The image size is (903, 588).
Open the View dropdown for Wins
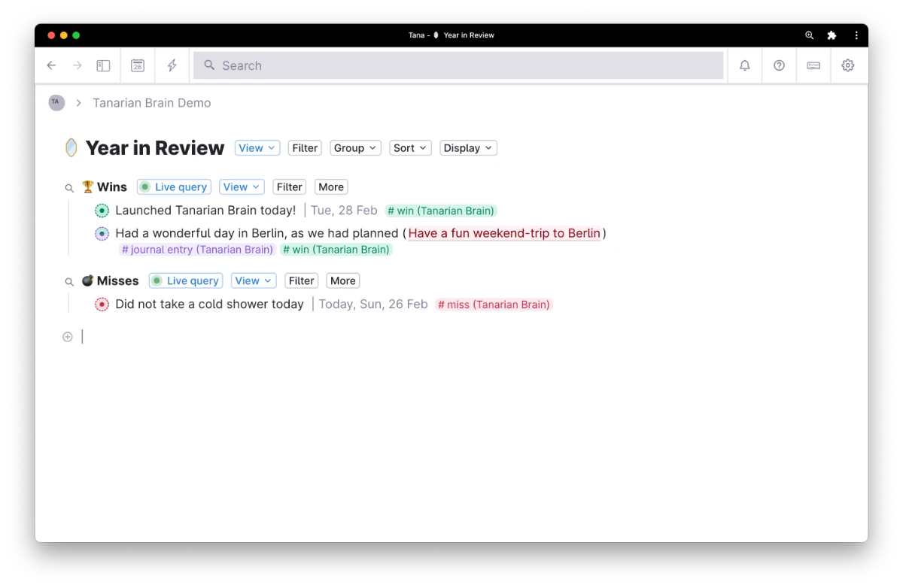(242, 187)
